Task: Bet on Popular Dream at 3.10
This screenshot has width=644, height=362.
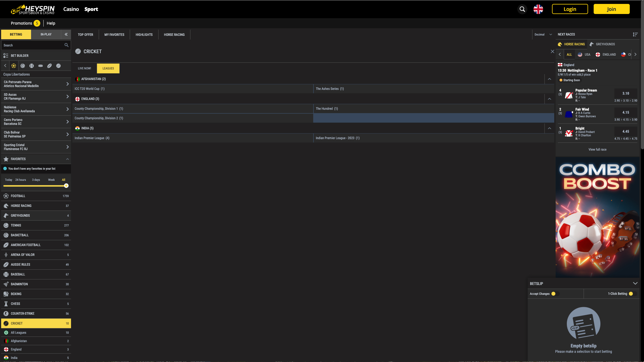Action: coord(626,94)
